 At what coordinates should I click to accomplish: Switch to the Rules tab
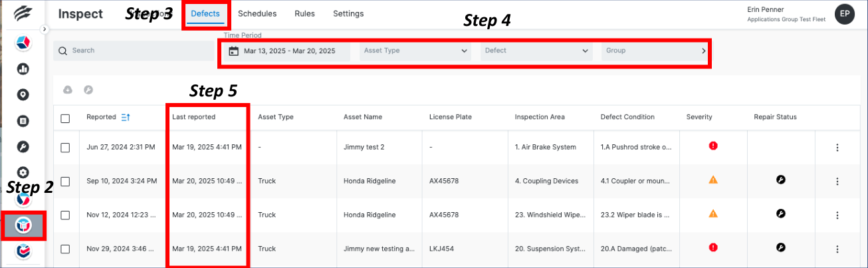pyautogui.click(x=304, y=13)
